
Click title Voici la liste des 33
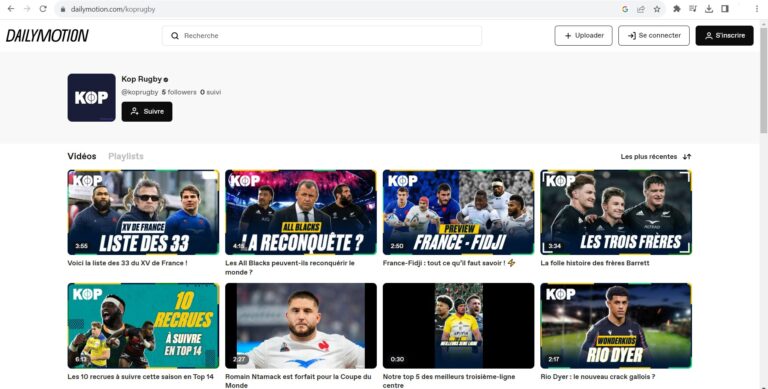127,263
